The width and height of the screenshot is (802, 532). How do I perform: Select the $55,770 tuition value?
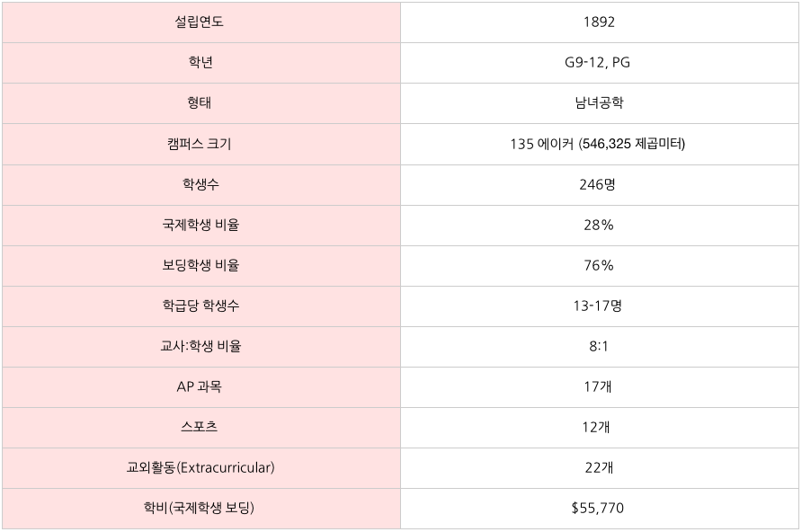pos(598,508)
